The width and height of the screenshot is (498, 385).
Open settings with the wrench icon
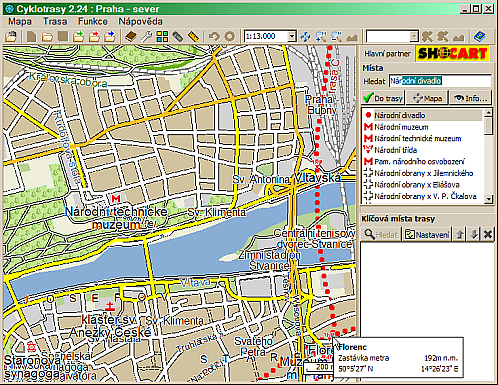click(146, 36)
